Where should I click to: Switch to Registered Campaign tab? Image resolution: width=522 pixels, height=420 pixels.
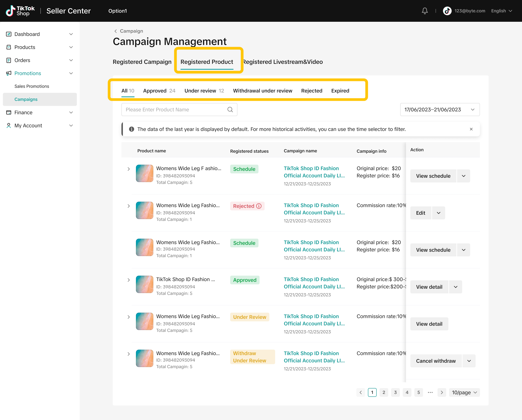pyautogui.click(x=142, y=62)
